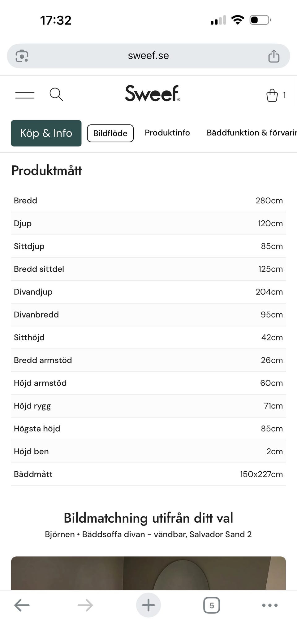Open a new tab with plus button
Screen dimensions: 297x644
pyautogui.click(x=148, y=605)
